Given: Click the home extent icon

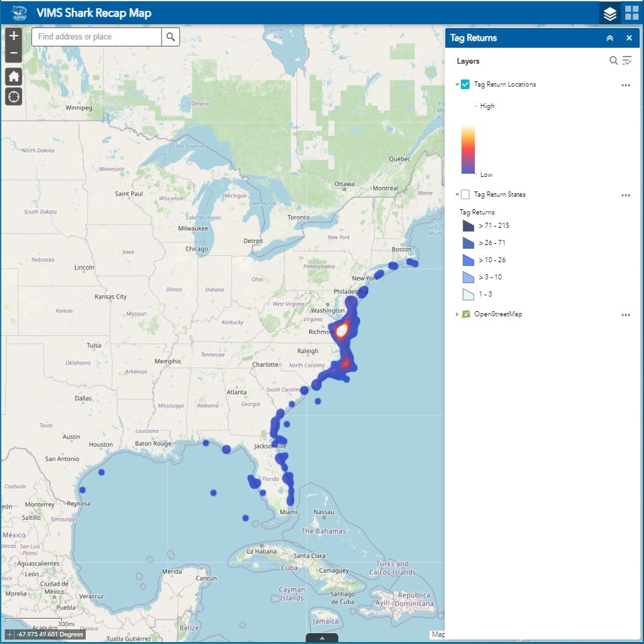Looking at the screenshot, I should click(x=13, y=76).
